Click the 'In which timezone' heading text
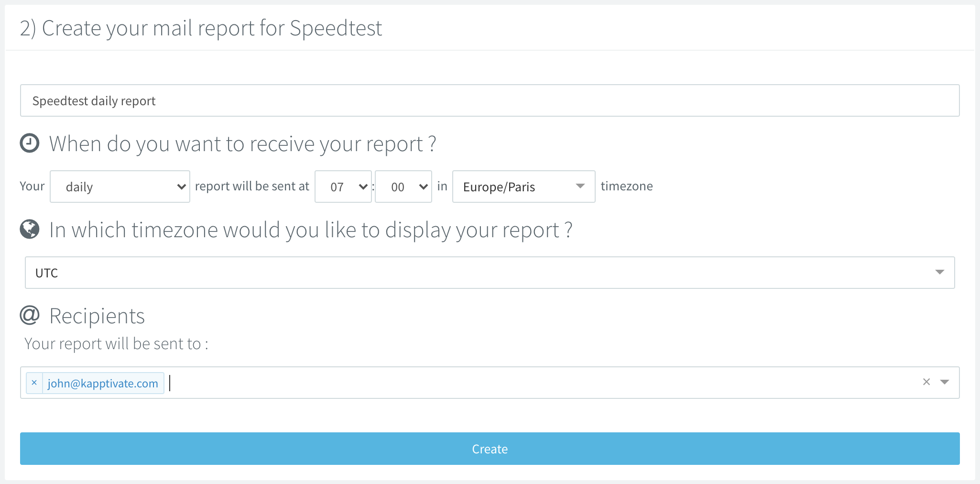980x484 pixels. [x=311, y=230]
